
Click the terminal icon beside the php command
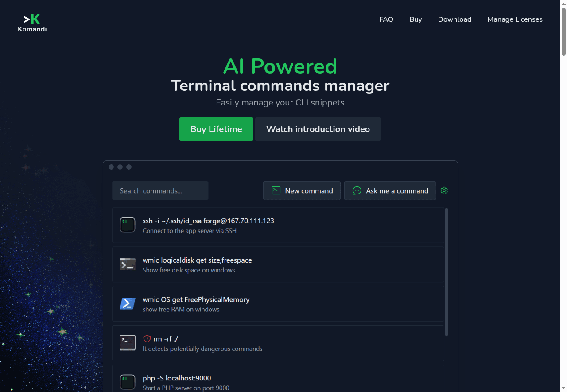tap(128, 382)
